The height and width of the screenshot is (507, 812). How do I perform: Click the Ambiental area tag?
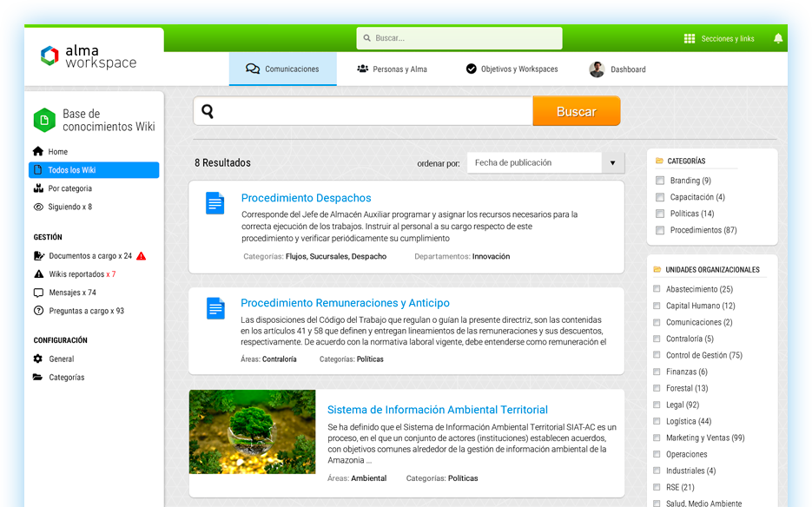click(x=369, y=478)
